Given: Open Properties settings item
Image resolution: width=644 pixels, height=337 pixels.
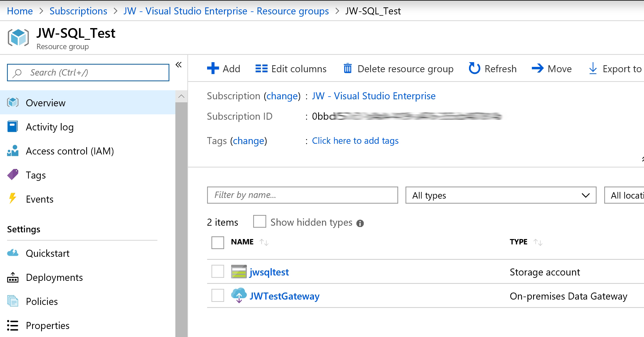Looking at the screenshot, I should [88, 325].
